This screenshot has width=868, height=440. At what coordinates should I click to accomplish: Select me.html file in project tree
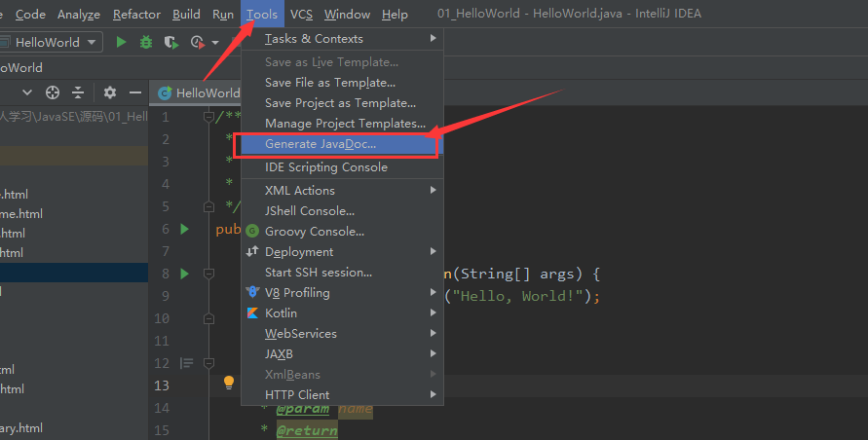tap(21, 213)
